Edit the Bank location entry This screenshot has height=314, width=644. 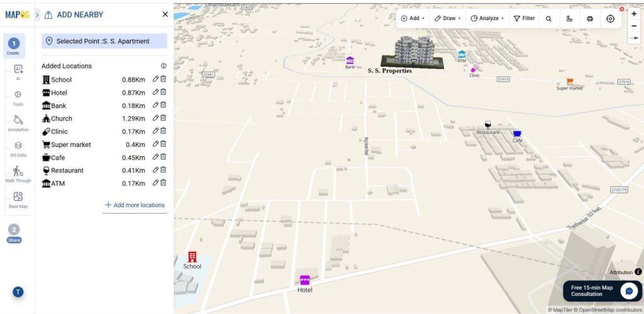click(155, 105)
